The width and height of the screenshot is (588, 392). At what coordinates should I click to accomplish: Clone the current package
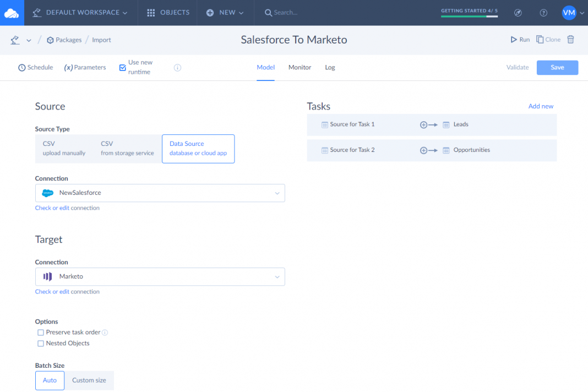pos(549,39)
